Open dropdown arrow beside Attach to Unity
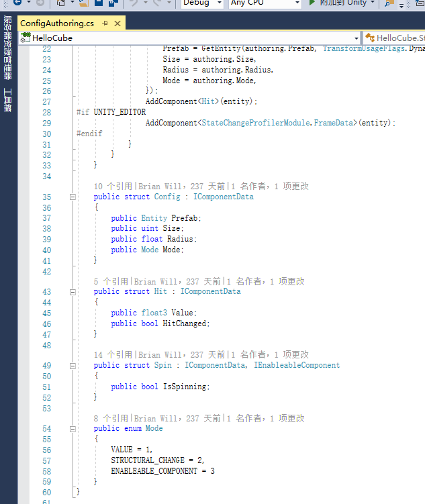The image size is (425, 504). (x=373, y=2)
